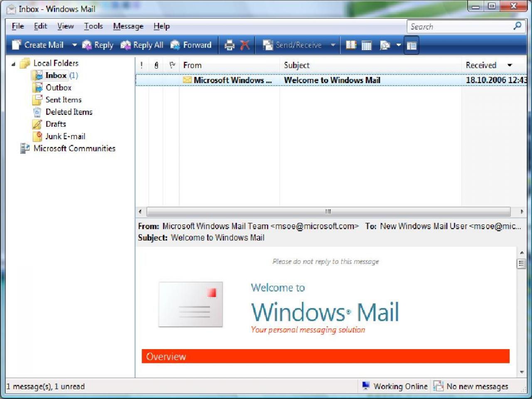Open the Tools menu
Screen dimensions: 532x399
pyautogui.click(x=94, y=26)
